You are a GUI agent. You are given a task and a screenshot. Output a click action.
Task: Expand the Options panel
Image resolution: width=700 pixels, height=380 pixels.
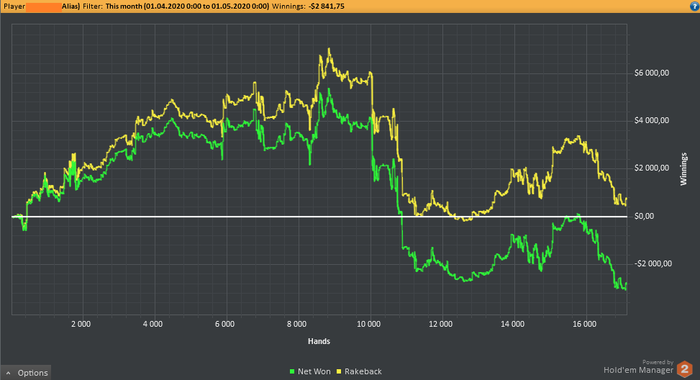click(x=26, y=373)
